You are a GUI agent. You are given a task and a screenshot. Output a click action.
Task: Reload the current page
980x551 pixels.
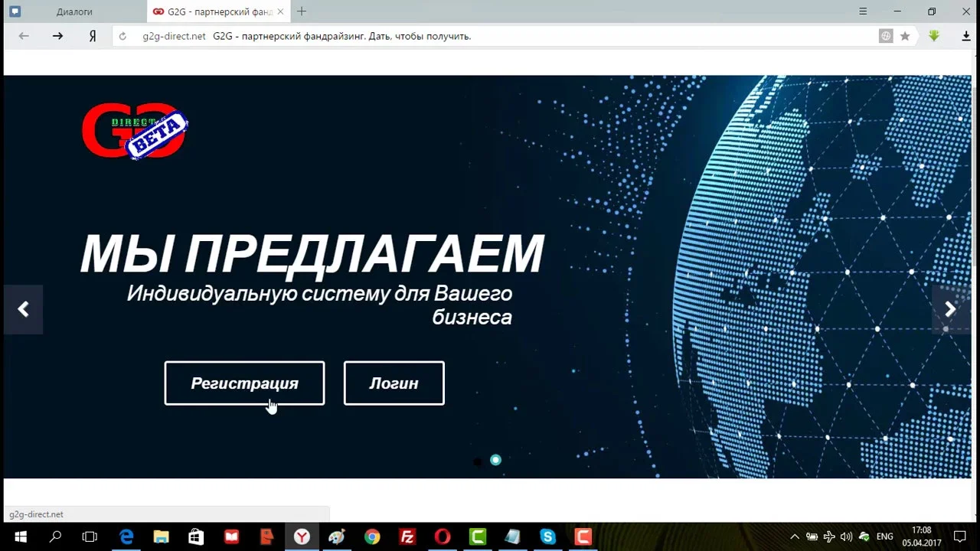pos(122,36)
